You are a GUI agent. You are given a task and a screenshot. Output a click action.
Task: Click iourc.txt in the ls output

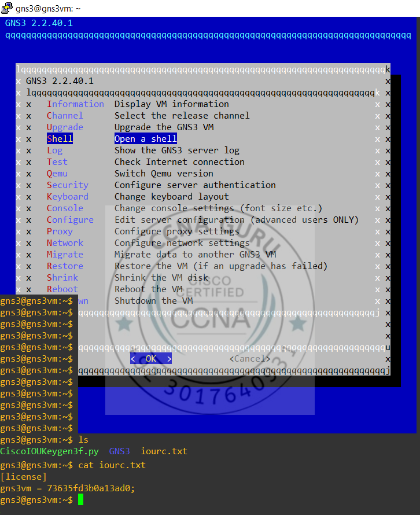(164, 451)
